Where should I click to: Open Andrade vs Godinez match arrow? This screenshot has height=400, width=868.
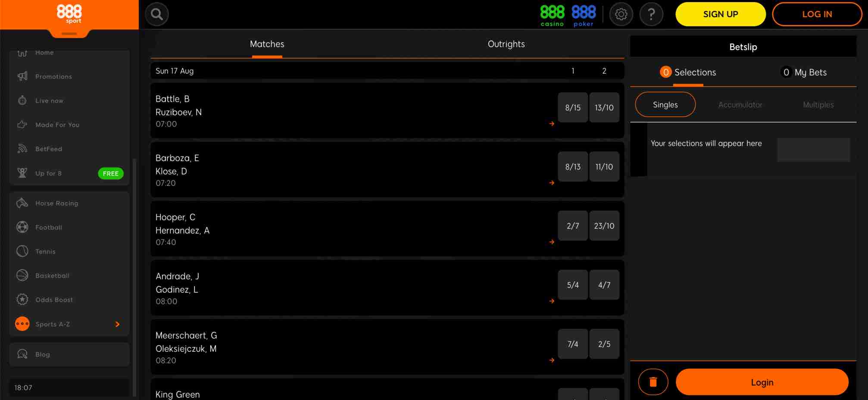pyautogui.click(x=552, y=301)
